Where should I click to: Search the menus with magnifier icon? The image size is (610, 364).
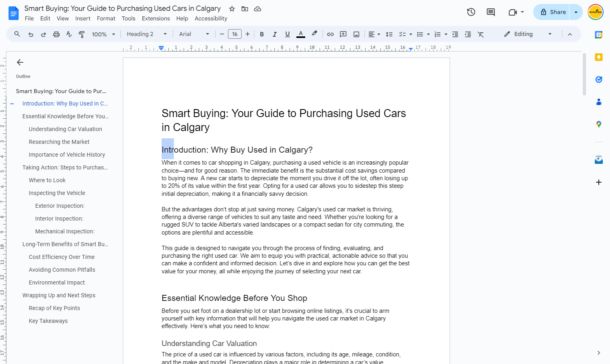(17, 34)
